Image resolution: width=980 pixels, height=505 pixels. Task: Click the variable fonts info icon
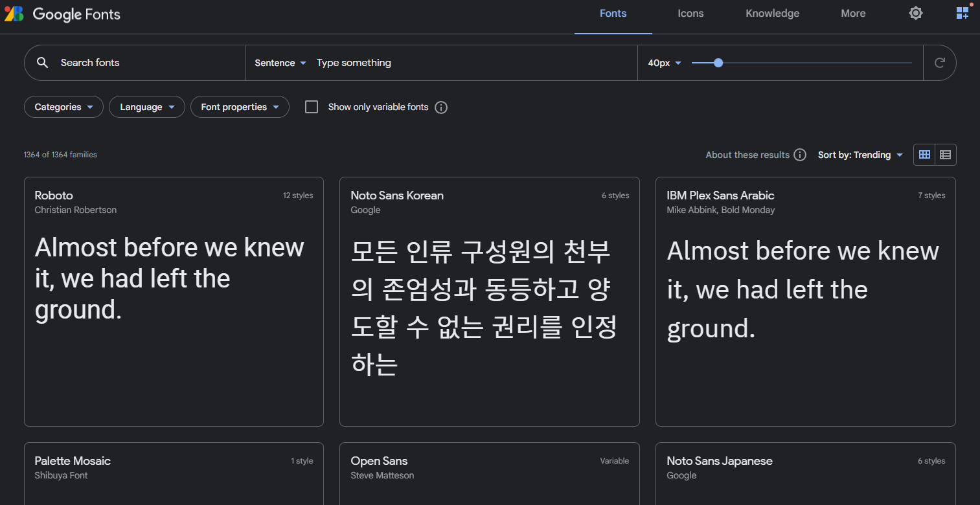(x=441, y=107)
